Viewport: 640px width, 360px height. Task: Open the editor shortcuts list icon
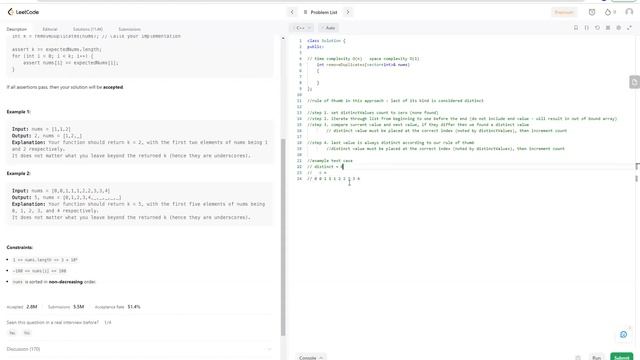pyautogui.click(x=608, y=28)
